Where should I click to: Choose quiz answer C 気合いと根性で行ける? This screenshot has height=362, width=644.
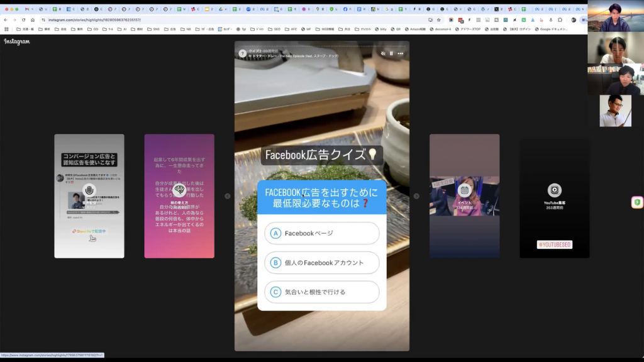pyautogui.click(x=321, y=292)
